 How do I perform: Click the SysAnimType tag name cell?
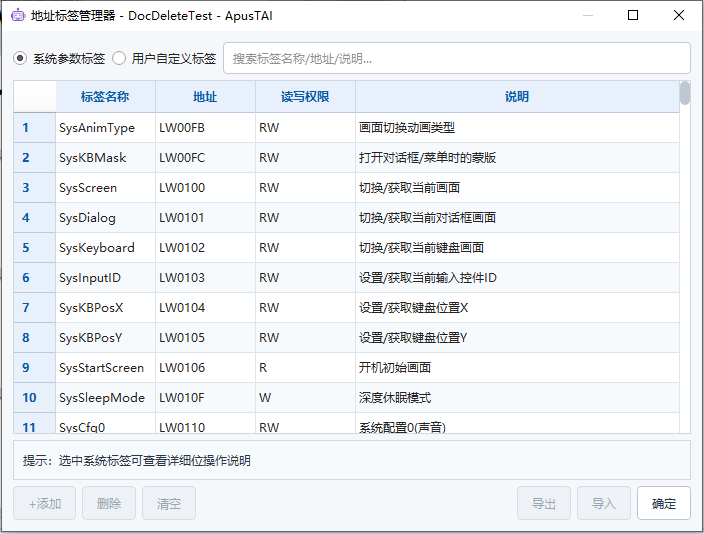106,128
